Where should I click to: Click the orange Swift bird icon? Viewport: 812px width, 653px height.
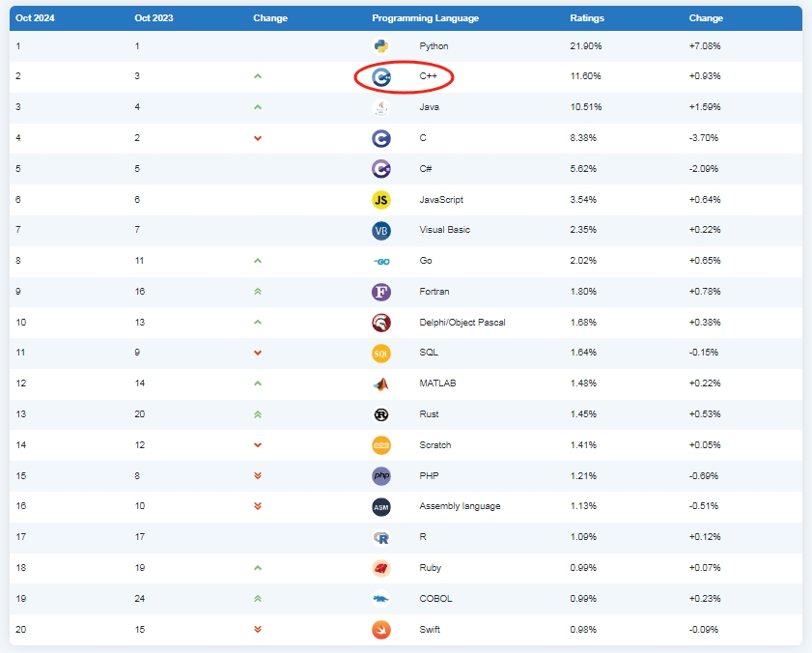pyautogui.click(x=381, y=630)
